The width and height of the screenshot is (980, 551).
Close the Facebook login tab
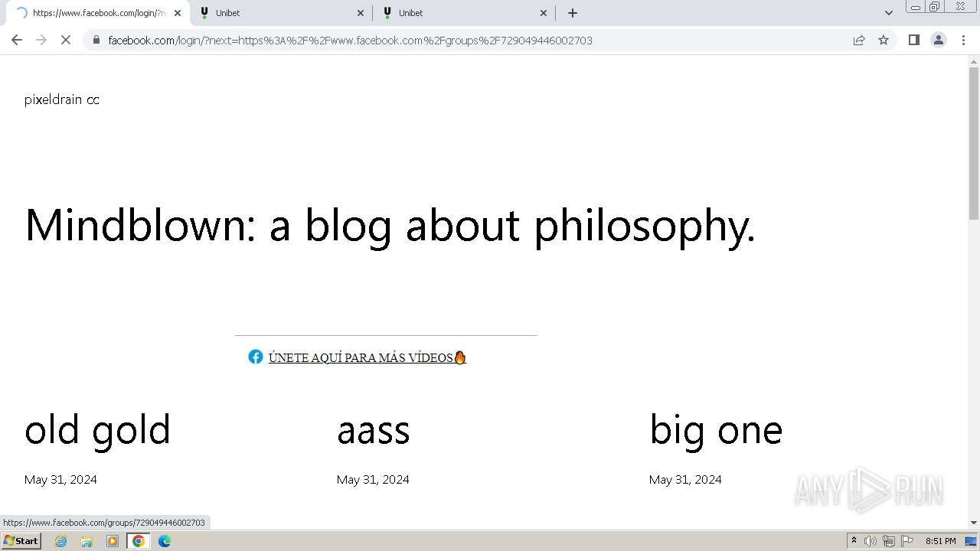click(178, 13)
